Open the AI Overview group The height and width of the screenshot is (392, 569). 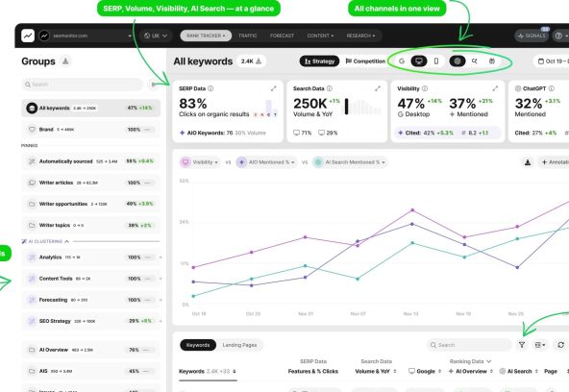pos(90,350)
